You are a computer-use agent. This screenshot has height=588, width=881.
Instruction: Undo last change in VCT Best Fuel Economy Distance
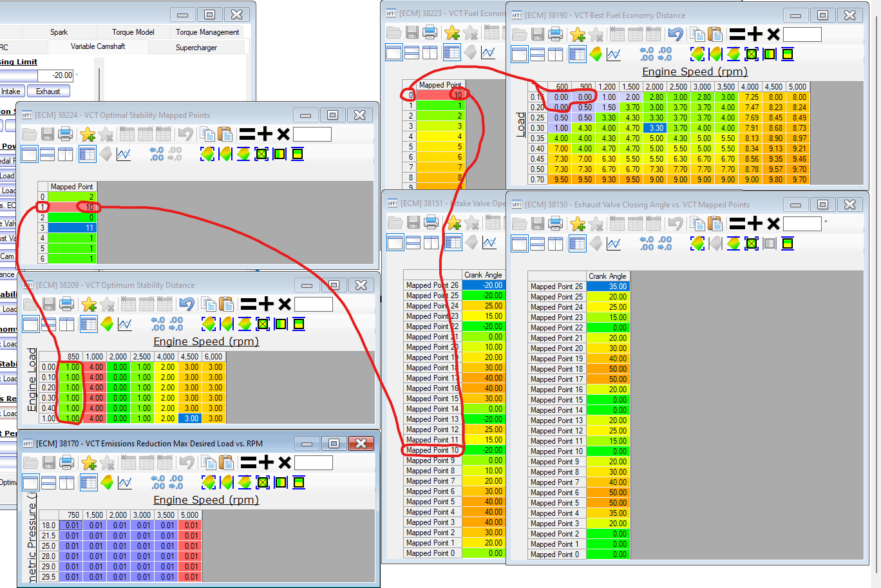coord(675,34)
